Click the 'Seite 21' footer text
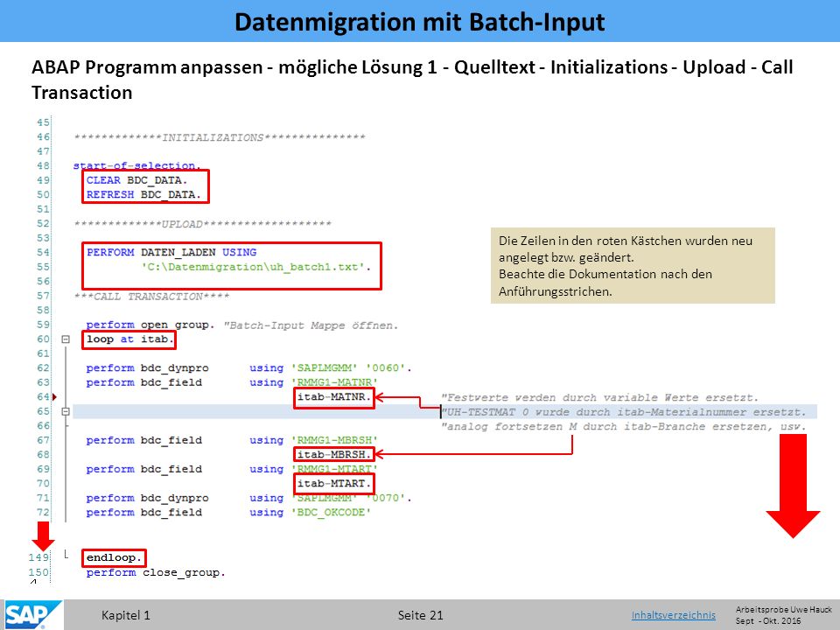This screenshot has width=840, height=630. tap(421, 615)
